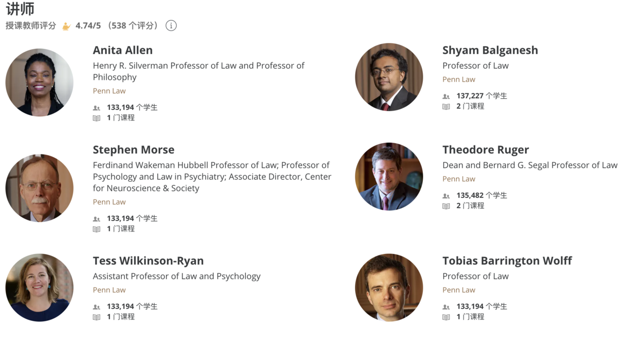Viewport: 644px width, 338px height.
Task: Click the thumbs-up rating icon
Action: pos(67,26)
